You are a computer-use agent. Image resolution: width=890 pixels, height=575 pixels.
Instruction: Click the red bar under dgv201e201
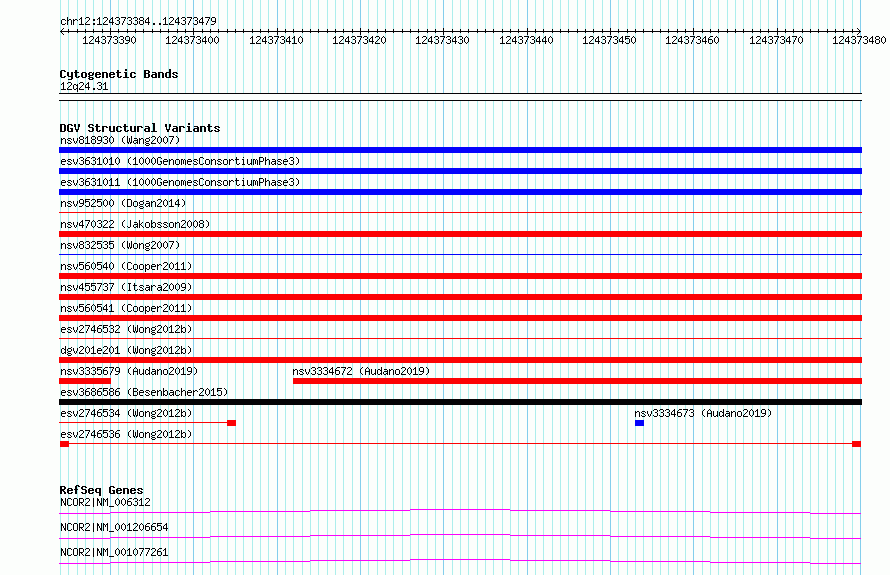click(x=460, y=360)
